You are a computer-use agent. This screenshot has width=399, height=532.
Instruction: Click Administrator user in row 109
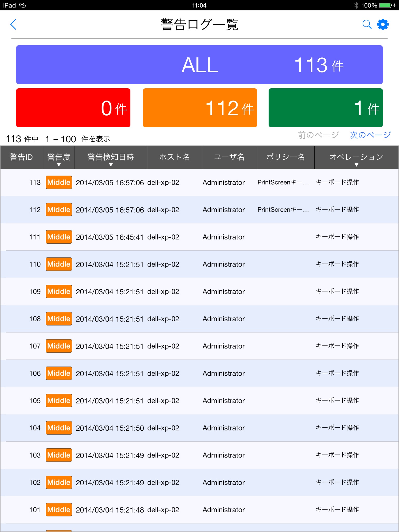coord(224,292)
